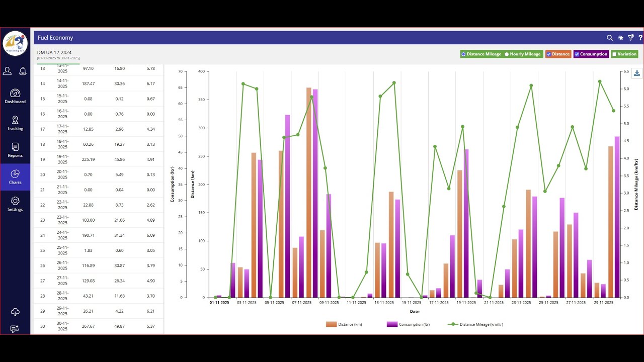The height and width of the screenshot is (362, 644).
Task: Click the 01-11-2025 x-axis label
Action: (x=219, y=303)
